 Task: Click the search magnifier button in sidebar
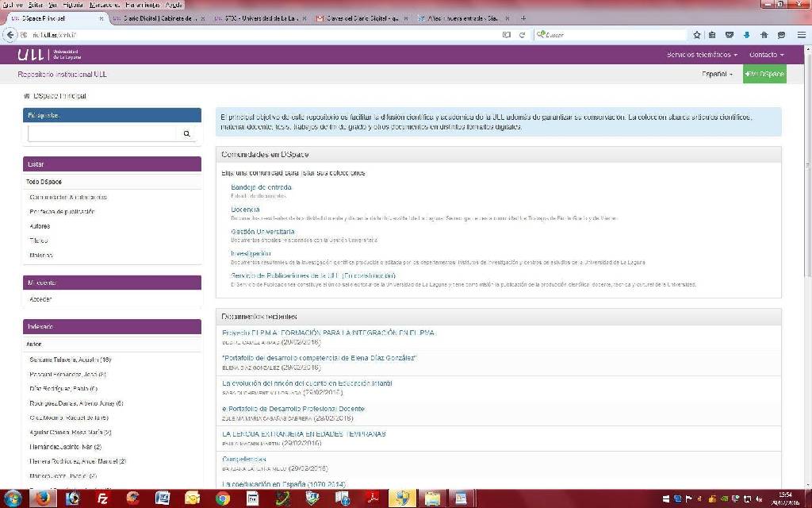[x=187, y=134]
